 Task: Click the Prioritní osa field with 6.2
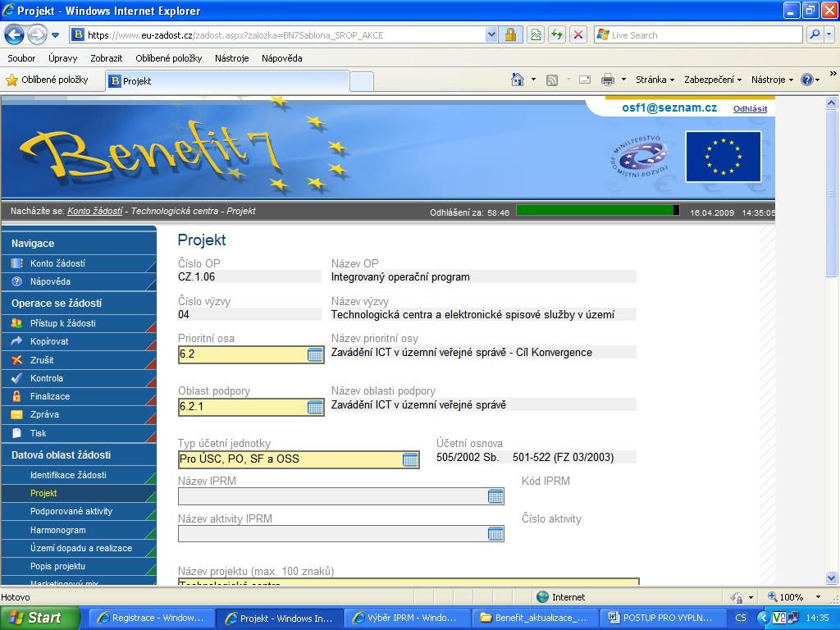click(x=251, y=354)
